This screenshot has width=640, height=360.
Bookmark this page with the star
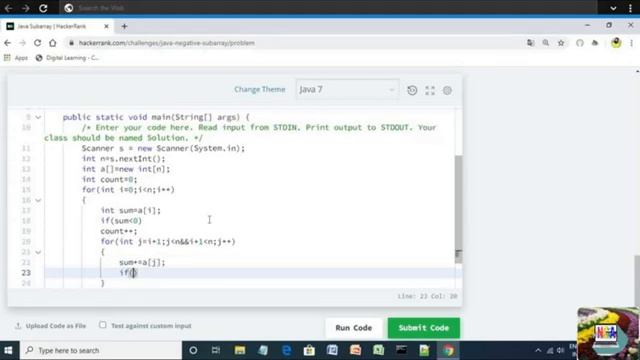[x=561, y=43]
